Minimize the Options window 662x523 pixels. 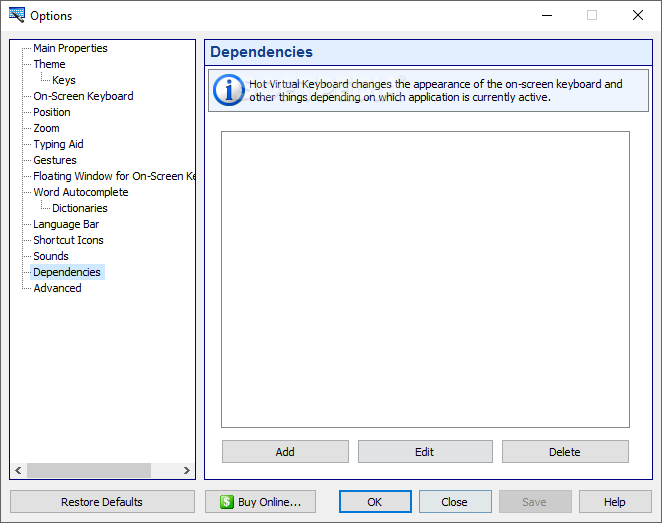(547, 16)
